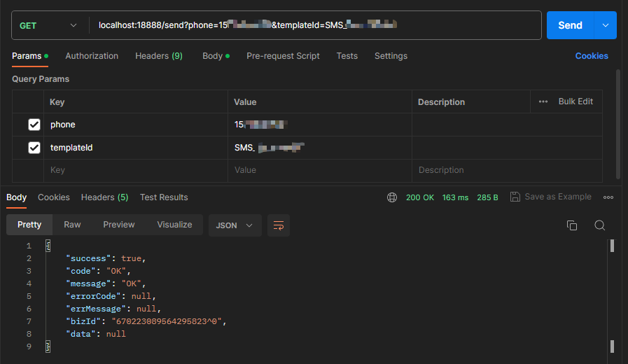Open the Settings tab
This screenshot has height=364, width=628.
[x=391, y=56]
